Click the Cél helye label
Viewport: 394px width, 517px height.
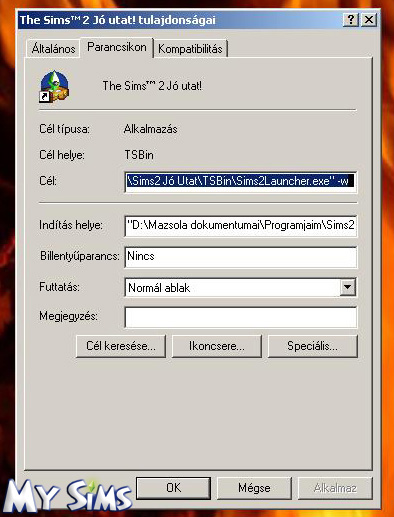point(62,155)
